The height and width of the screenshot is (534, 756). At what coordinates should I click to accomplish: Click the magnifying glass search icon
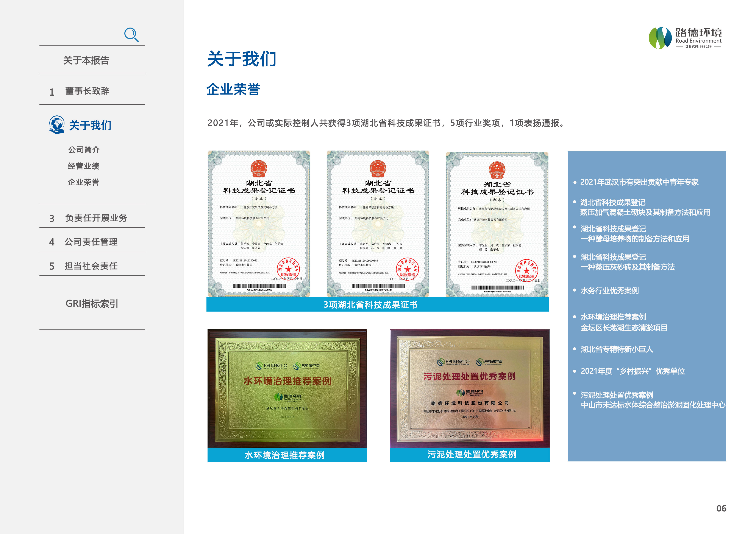(131, 34)
